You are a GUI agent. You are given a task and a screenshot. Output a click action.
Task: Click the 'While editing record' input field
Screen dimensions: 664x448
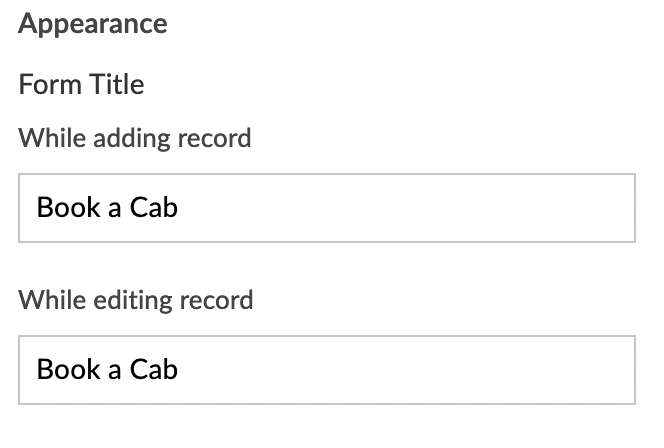326,370
